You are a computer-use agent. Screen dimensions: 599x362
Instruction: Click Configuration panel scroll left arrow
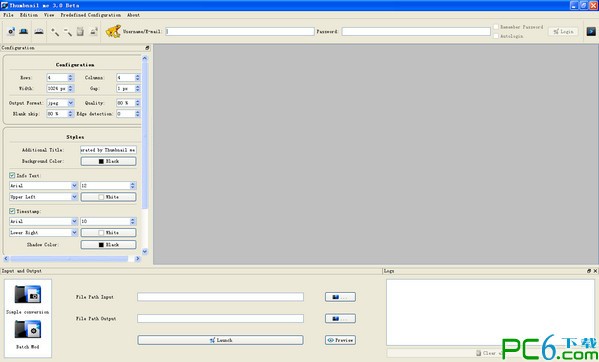tap(6, 259)
